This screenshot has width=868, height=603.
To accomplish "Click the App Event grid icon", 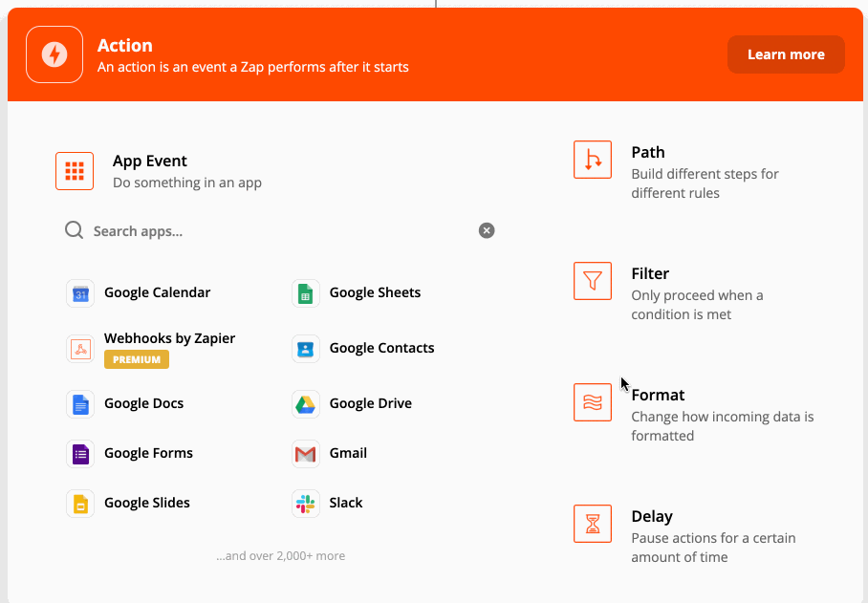I will point(75,171).
